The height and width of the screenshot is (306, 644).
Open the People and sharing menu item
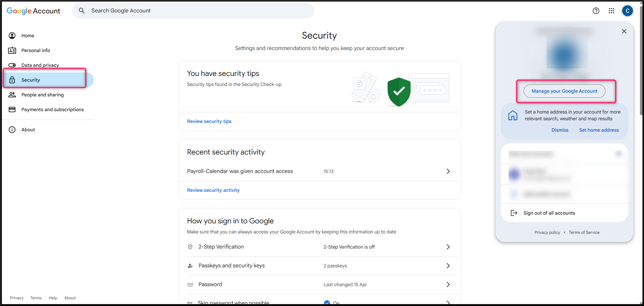click(48, 95)
